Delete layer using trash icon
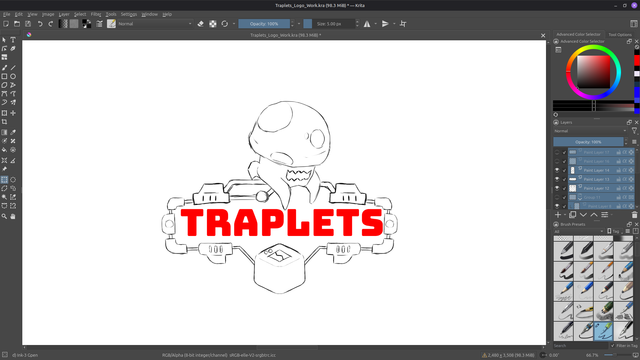 click(x=634, y=215)
